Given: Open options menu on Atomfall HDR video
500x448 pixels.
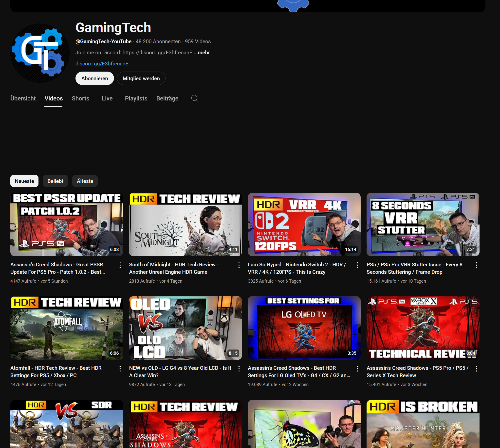Looking at the screenshot, I should point(120,369).
